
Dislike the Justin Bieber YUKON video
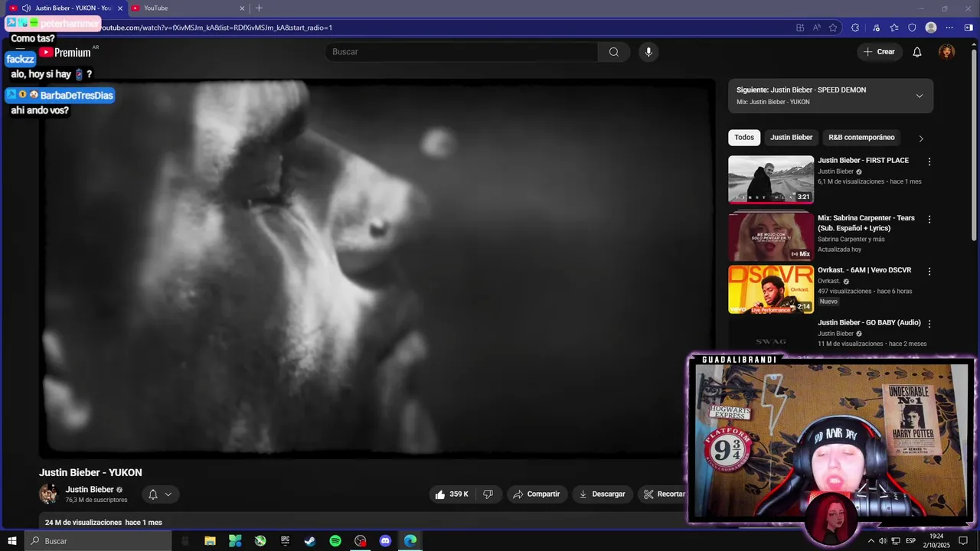pos(488,494)
